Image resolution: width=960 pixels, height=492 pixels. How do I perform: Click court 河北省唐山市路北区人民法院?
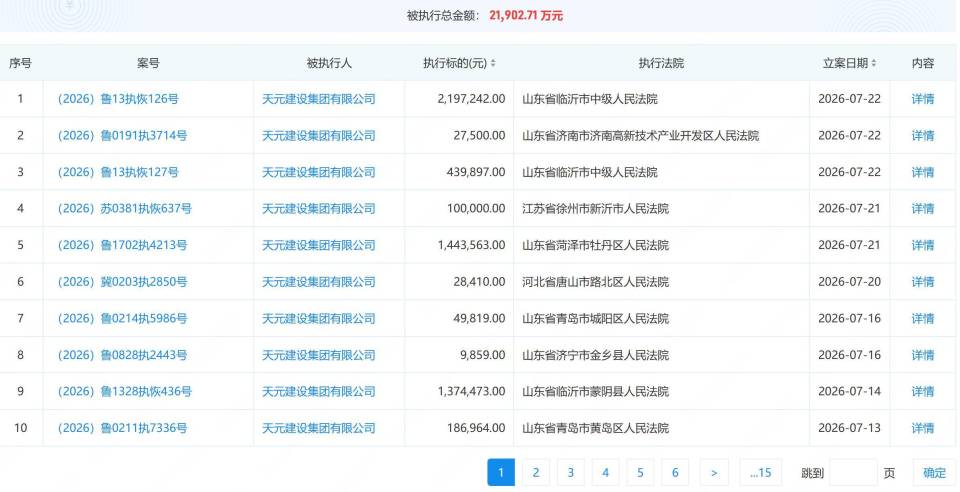pos(595,281)
